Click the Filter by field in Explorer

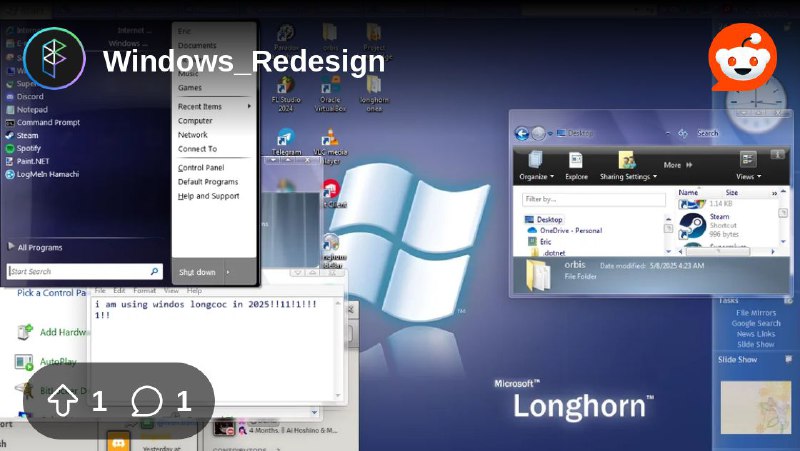[594, 199]
